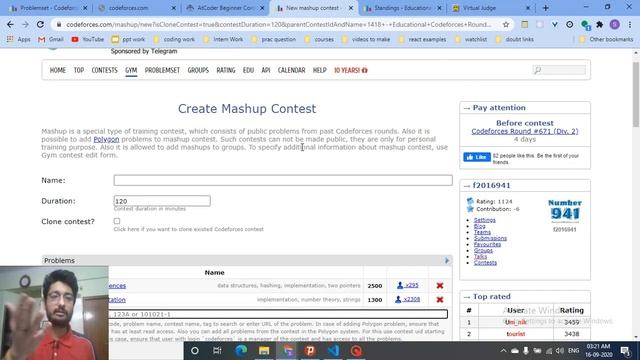Open the Chrome extensions puzzle icon
The image size is (640, 360).
(x=600, y=24)
